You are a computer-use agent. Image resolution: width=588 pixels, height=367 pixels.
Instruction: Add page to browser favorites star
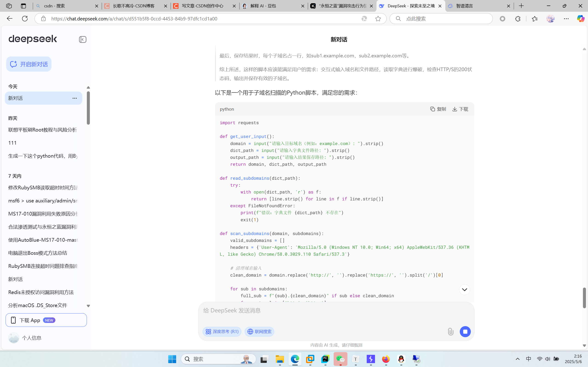[x=378, y=19]
